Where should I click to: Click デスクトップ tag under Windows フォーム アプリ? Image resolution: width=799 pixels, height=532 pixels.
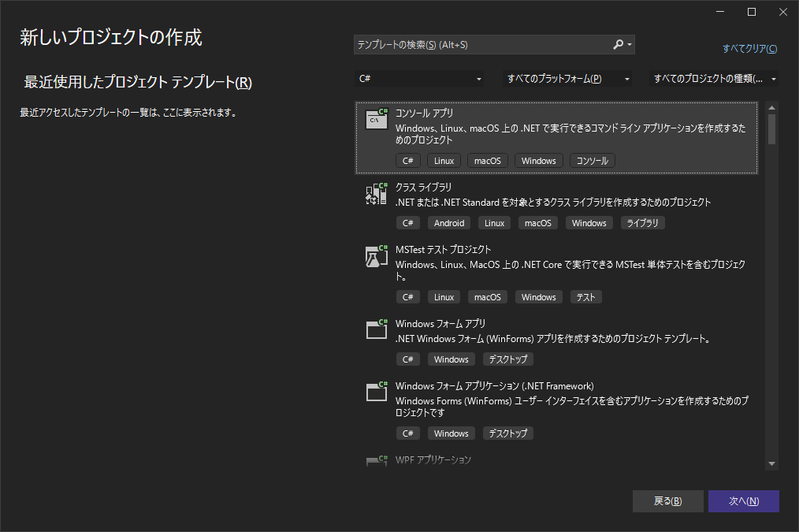click(508, 359)
